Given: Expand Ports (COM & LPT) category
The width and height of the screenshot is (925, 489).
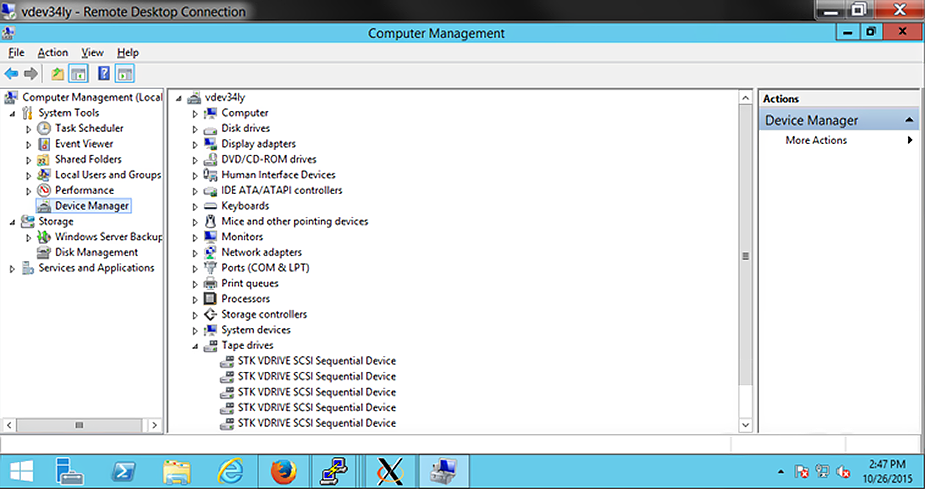Looking at the screenshot, I should [x=195, y=268].
